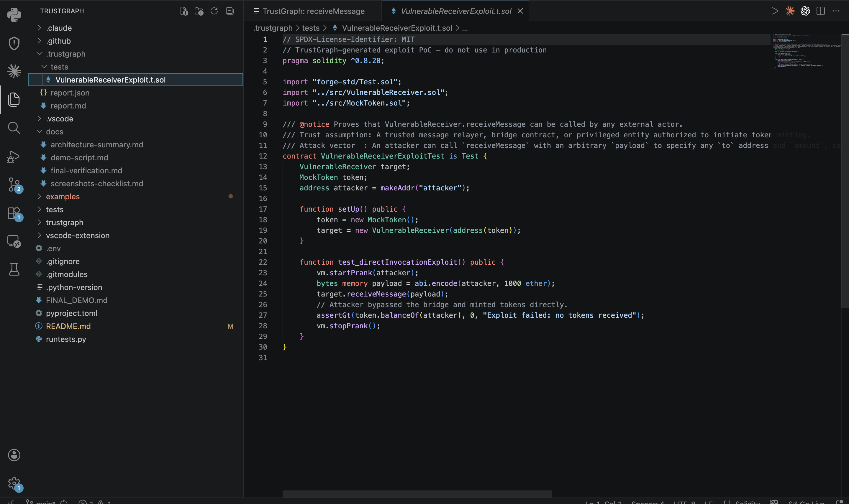Open screenshots-checklist.md file

[x=136, y=183]
